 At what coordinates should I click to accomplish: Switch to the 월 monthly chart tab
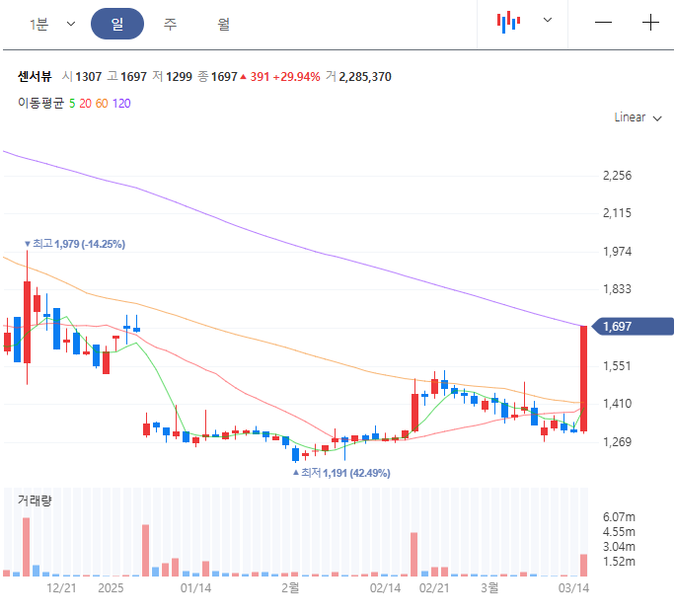pyautogui.click(x=223, y=24)
